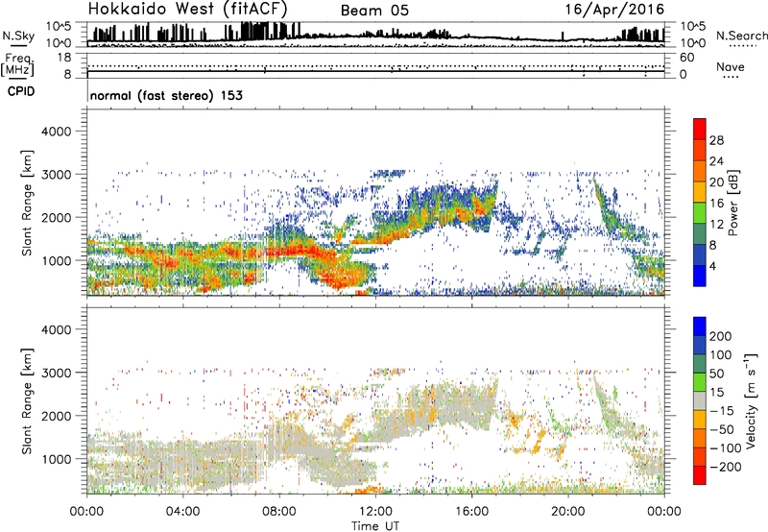Click the '12:00' time tick label
Screen dimensions: 768x532
click(375, 512)
